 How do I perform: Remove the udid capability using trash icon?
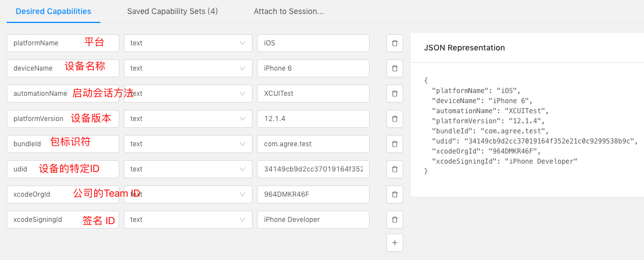point(394,169)
